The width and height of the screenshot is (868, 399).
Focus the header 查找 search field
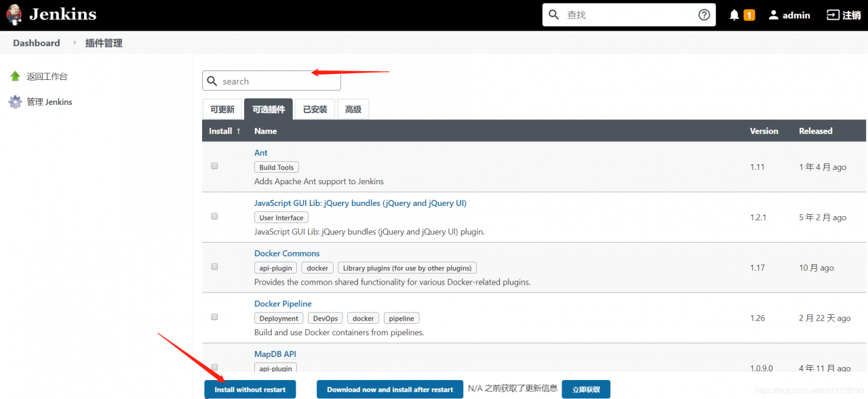point(629,15)
